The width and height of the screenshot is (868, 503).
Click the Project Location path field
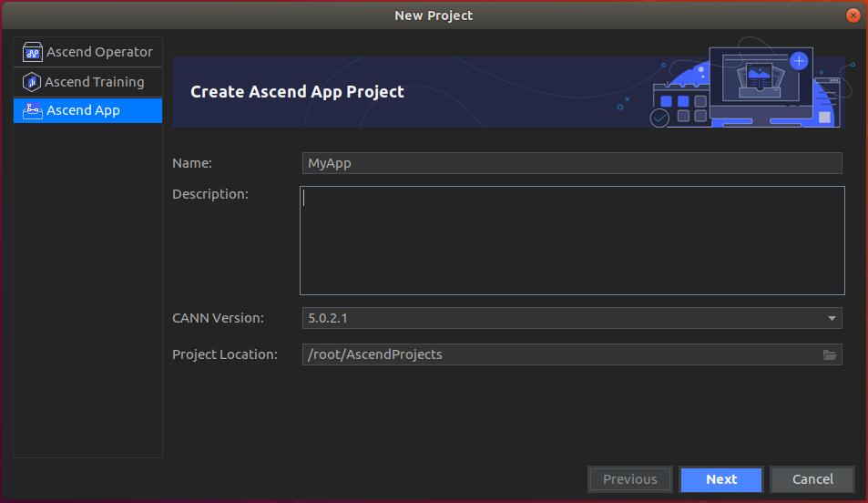coord(559,354)
